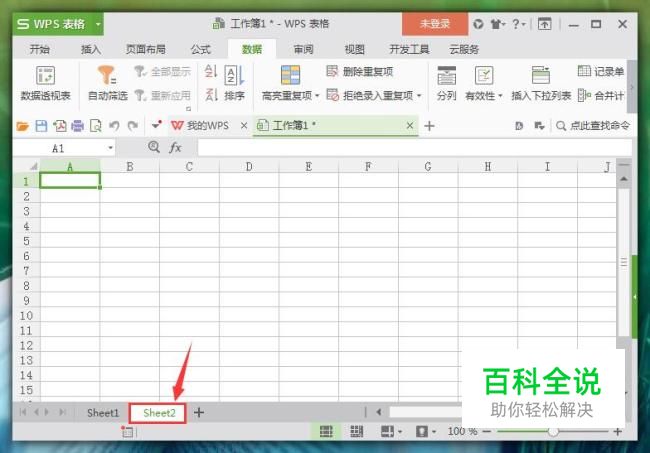Open the Pivot Table (数据透视表) tool
Viewport: 650px width, 453px height.
click(46, 83)
